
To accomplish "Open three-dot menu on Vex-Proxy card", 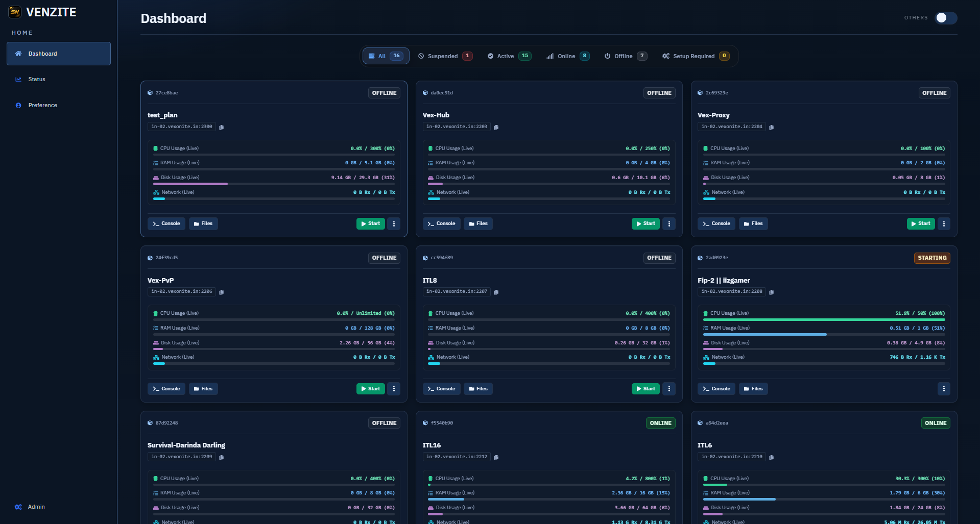I will [944, 223].
